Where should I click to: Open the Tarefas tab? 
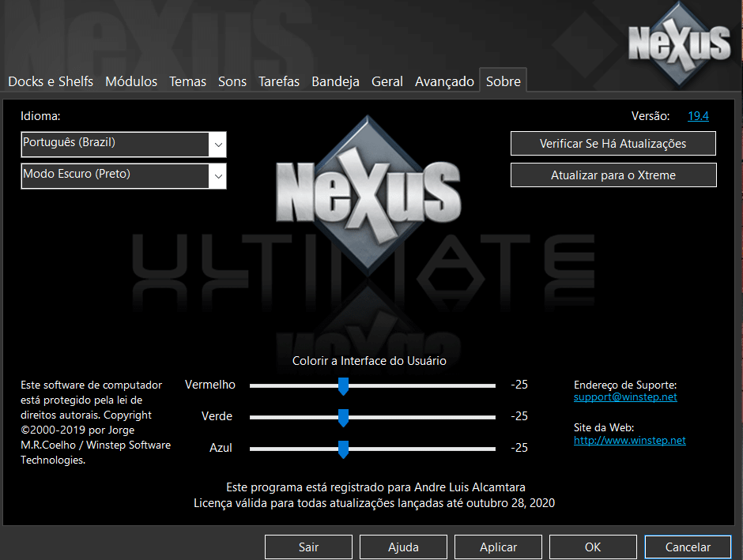pos(279,81)
